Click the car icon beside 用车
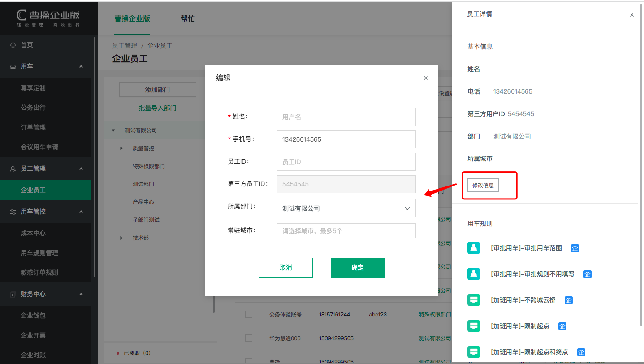Viewport: 644px width, 364px height. (13, 67)
